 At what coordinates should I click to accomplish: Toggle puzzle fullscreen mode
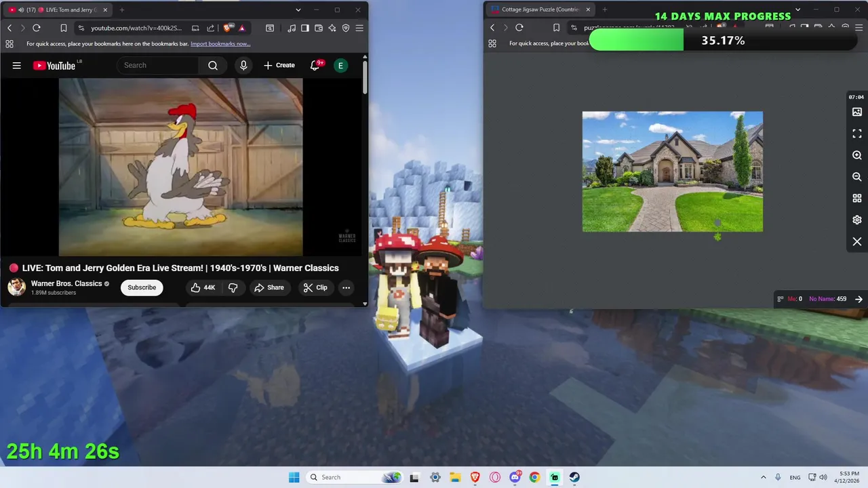click(857, 134)
